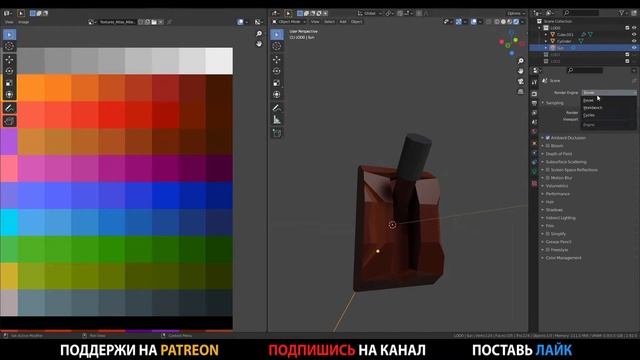Select the Sun row in the outliner
Image resolution: width=640 pixels, height=360 pixels.
click(x=584, y=48)
